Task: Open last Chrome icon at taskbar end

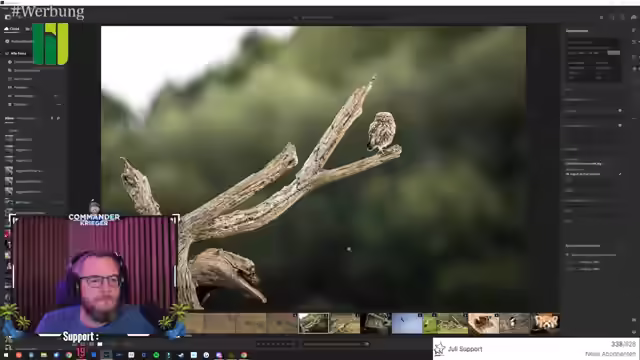Action: 244,355
